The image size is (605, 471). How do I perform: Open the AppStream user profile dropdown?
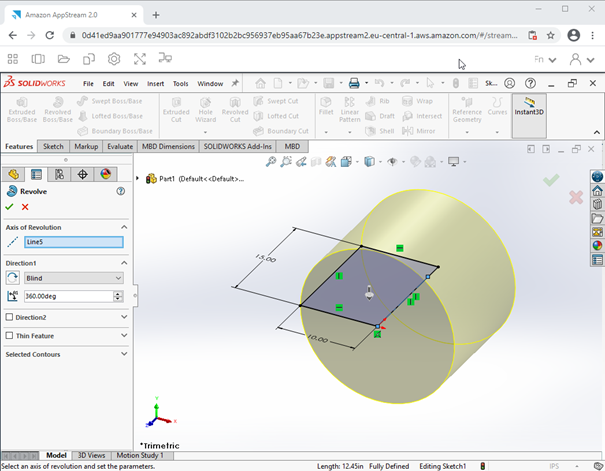point(582,59)
